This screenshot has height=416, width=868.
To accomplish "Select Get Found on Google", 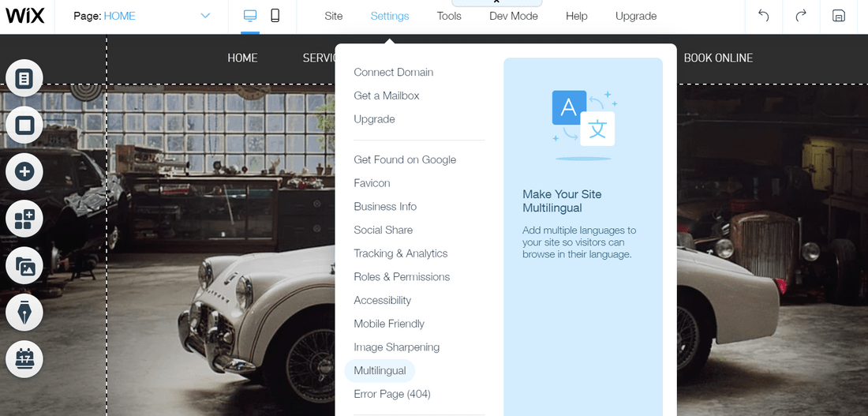I will click(x=405, y=159).
